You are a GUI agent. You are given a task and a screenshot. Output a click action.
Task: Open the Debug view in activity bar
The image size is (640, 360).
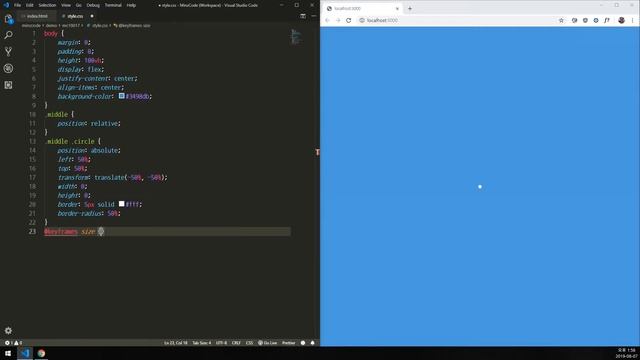coord(8,68)
